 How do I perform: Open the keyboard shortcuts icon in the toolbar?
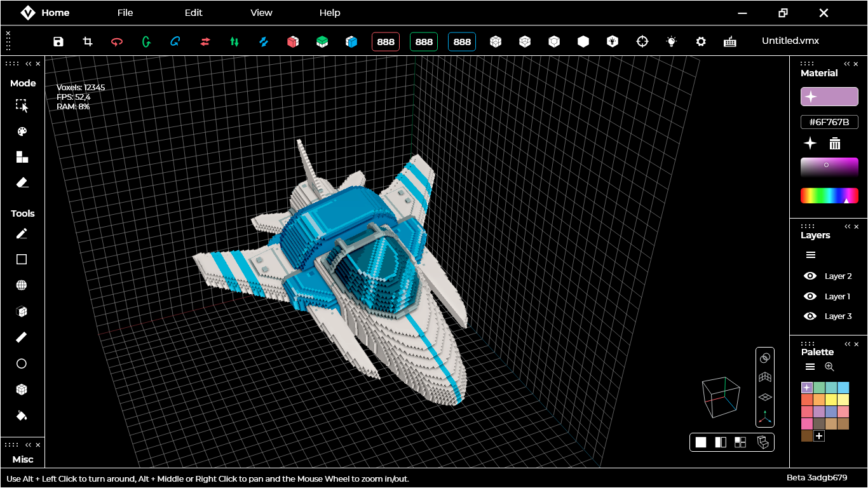point(729,41)
